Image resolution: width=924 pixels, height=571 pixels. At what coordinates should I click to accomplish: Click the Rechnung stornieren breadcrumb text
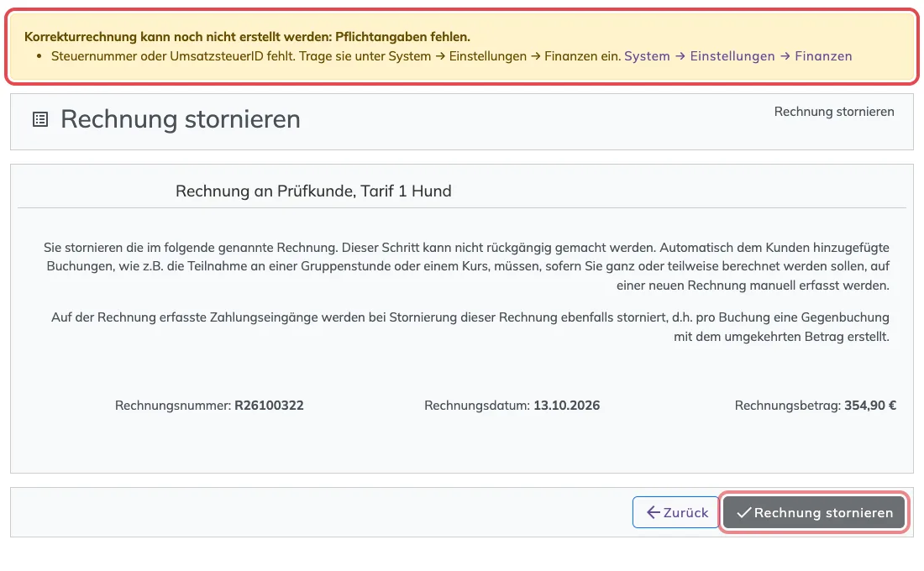pos(834,112)
